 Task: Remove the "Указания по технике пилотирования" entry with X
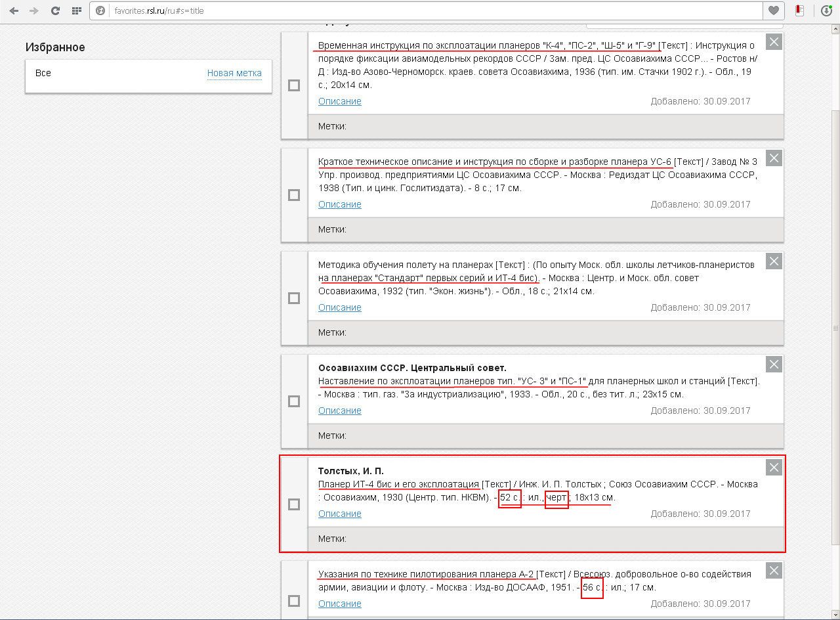pyautogui.click(x=774, y=571)
